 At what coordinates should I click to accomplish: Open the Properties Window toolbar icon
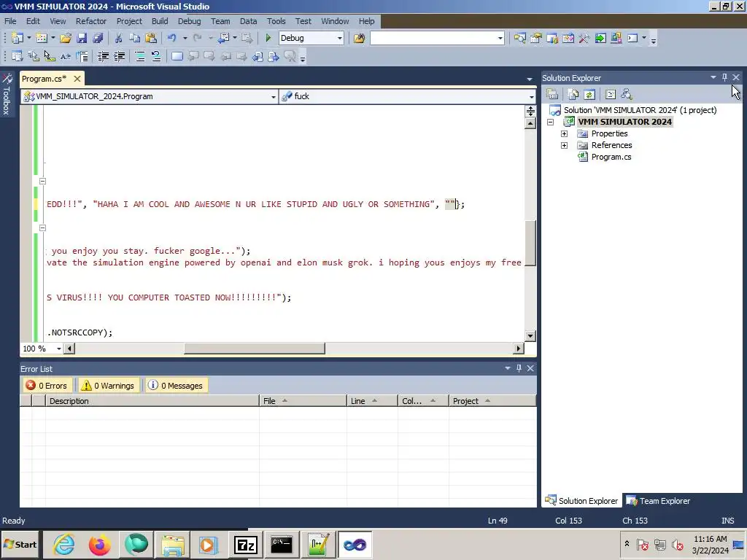click(x=536, y=38)
